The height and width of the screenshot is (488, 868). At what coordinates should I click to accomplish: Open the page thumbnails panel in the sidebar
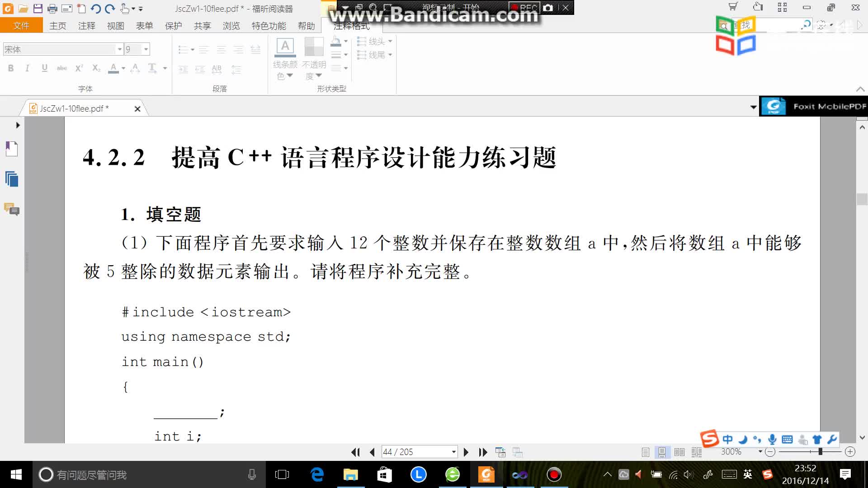12,179
